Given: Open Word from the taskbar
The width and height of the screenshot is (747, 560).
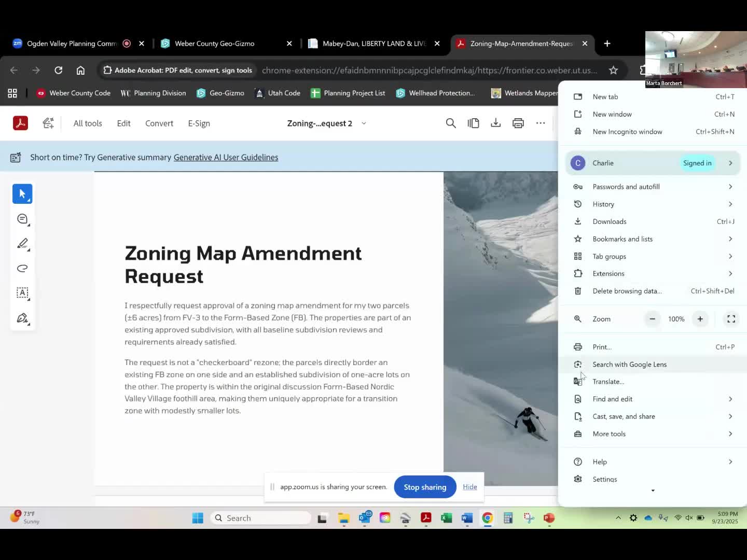Looking at the screenshot, I should 466,518.
